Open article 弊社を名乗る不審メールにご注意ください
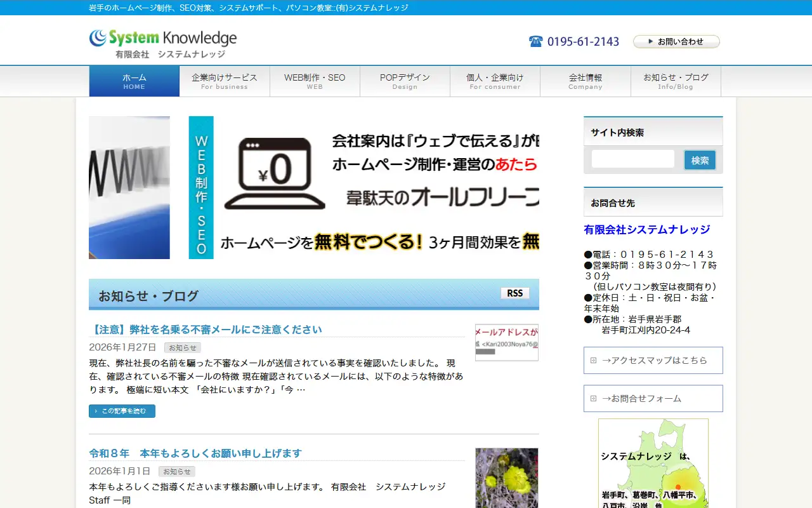This screenshot has width=812, height=508. (206, 330)
